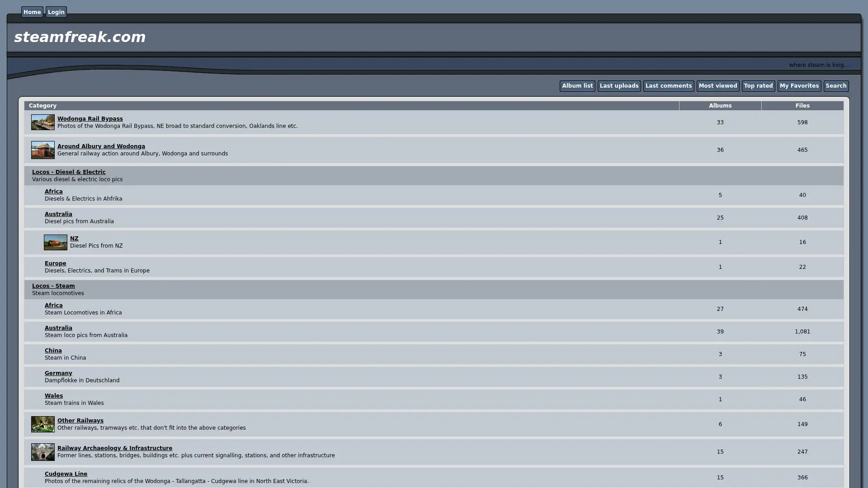View Steam in China album

pyautogui.click(x=53, y=350)
